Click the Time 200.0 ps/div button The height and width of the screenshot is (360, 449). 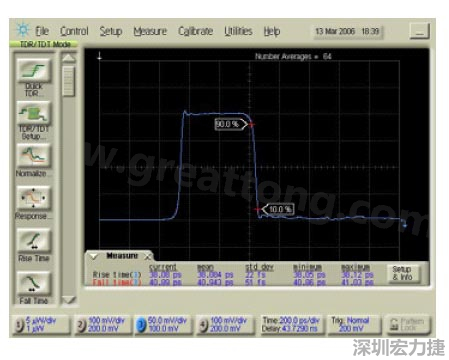tap(291, 324)
